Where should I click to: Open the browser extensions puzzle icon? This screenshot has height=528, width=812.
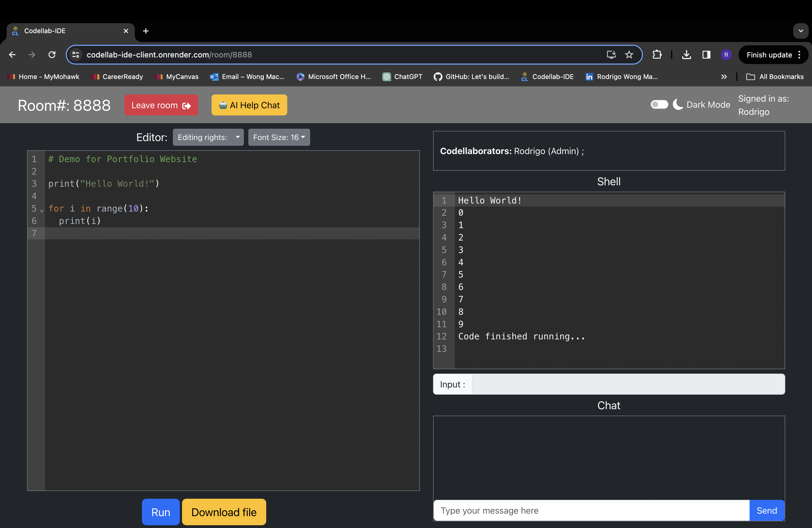657,55
